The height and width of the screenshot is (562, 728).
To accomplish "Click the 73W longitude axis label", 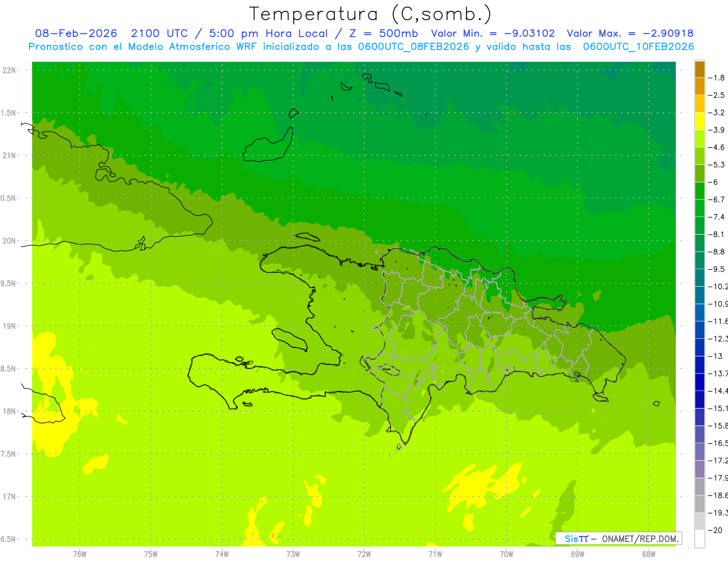I will 293,554.
